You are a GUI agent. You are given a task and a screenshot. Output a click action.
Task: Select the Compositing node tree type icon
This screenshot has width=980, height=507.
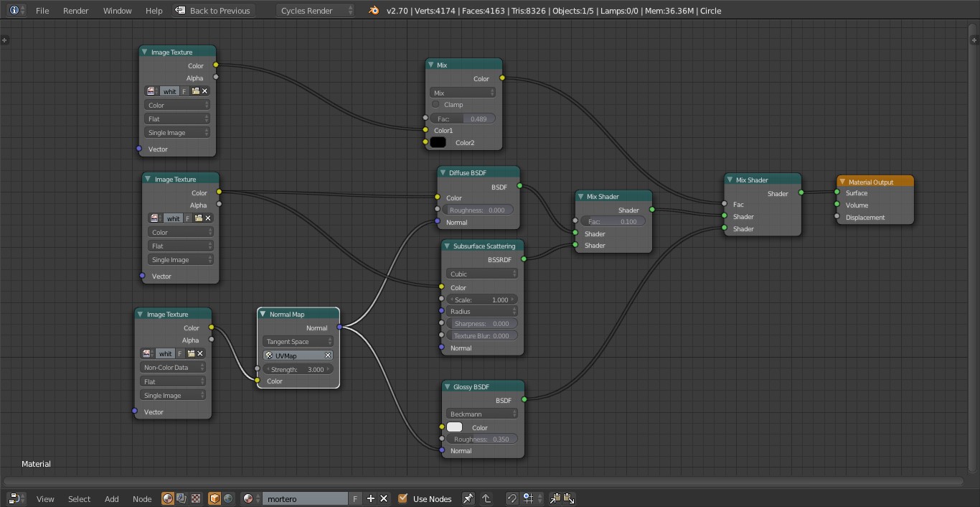182,498
